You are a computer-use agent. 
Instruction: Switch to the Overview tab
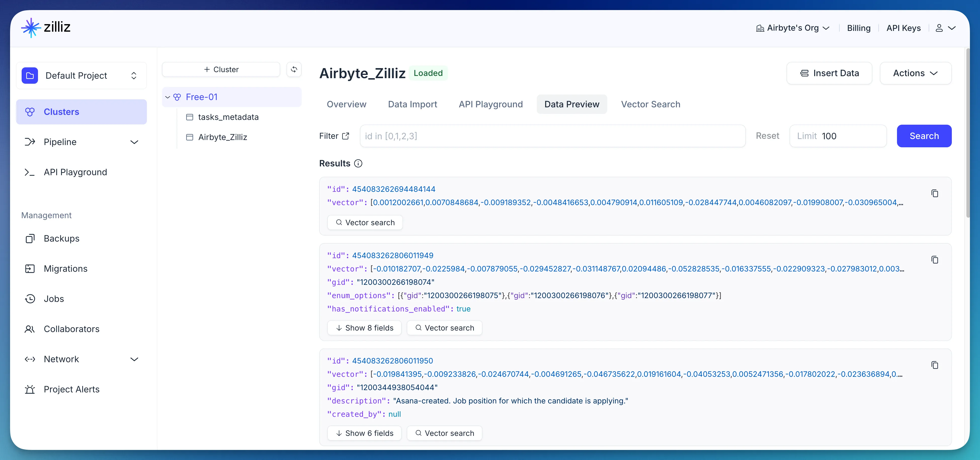pos(346,104)
